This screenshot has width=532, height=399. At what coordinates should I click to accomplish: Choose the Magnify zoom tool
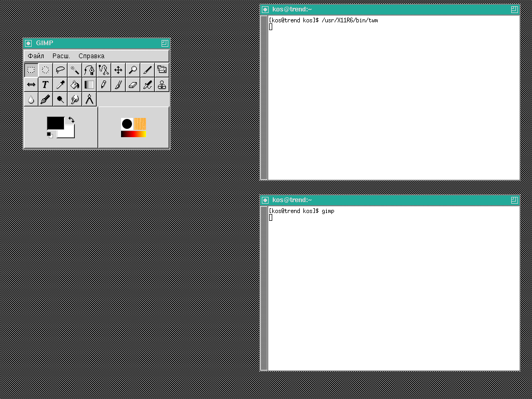click(x=133, y=70)
